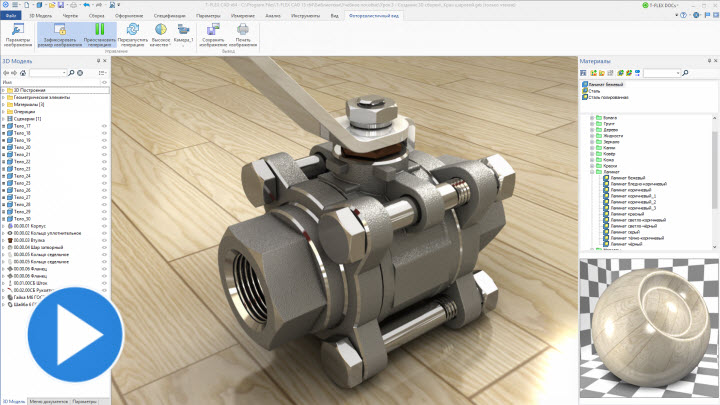Click the large blue play button overlay
This screenshot has width=720, height=405.
tap(75, 334)
